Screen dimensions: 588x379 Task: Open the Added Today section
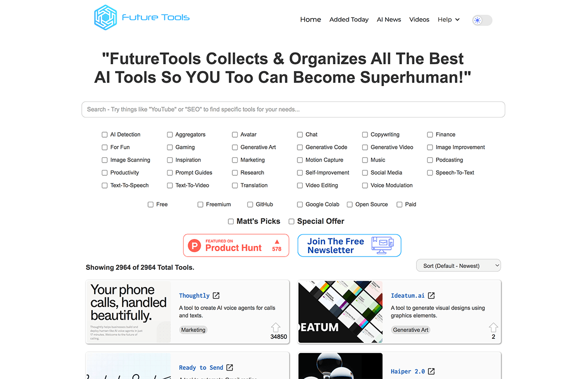click(349, 19)
